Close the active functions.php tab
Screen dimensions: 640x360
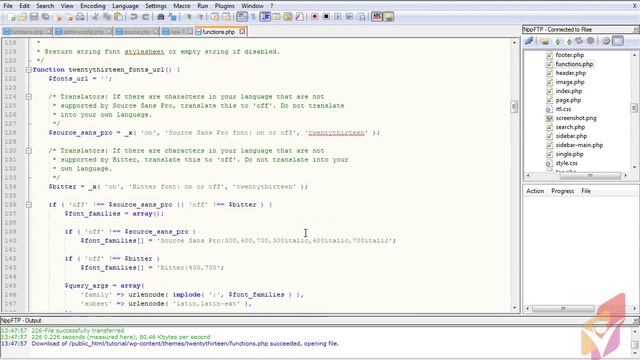(242, 31)
